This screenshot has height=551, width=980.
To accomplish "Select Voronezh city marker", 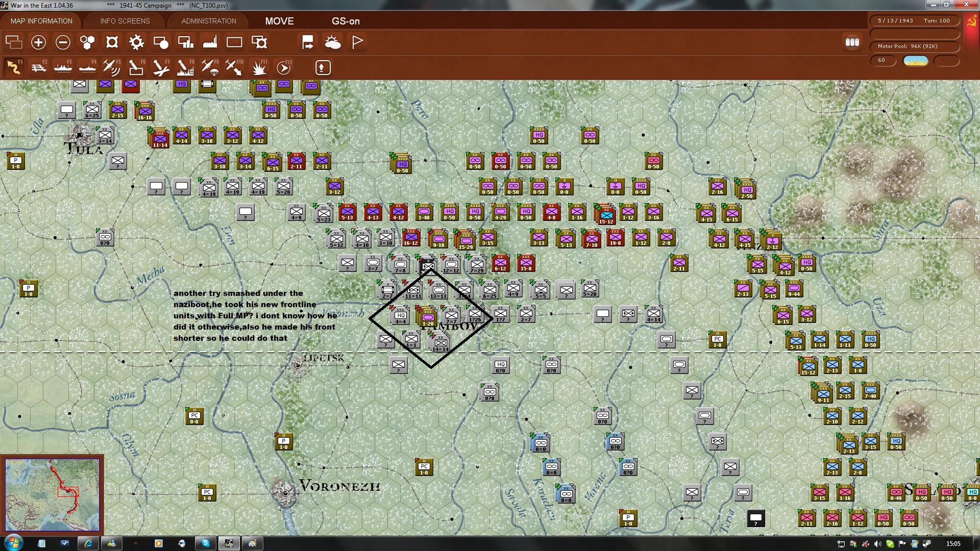I will click(x=285, y=492).
